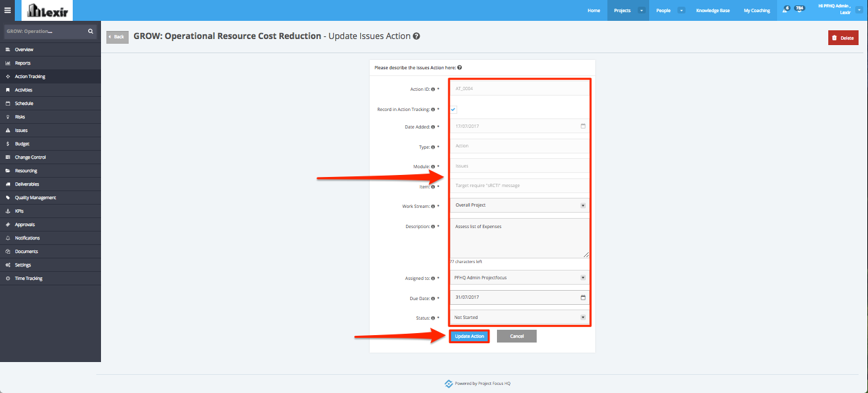Image resolution: width=868 pixels, height=393 pixels.
Task: Click info icon next to Type label
Action: point(433,147)
